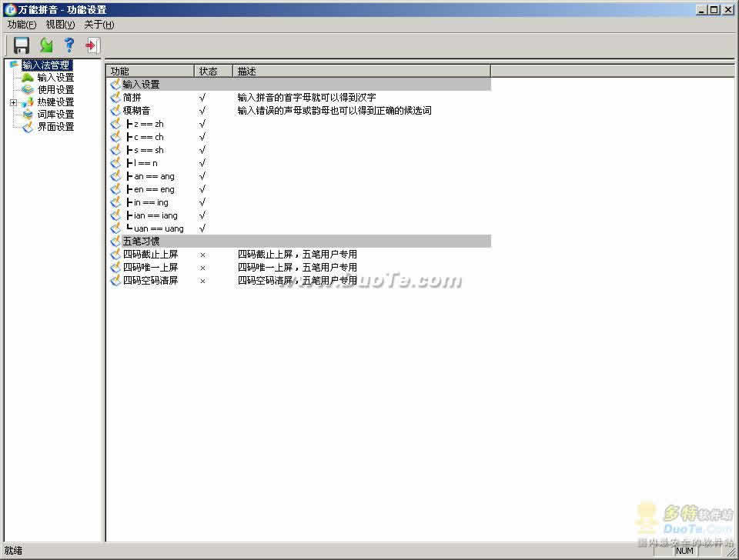739x560 pixels.
Task: Click the row icon beside c == ch
Action: pos(115,137)
